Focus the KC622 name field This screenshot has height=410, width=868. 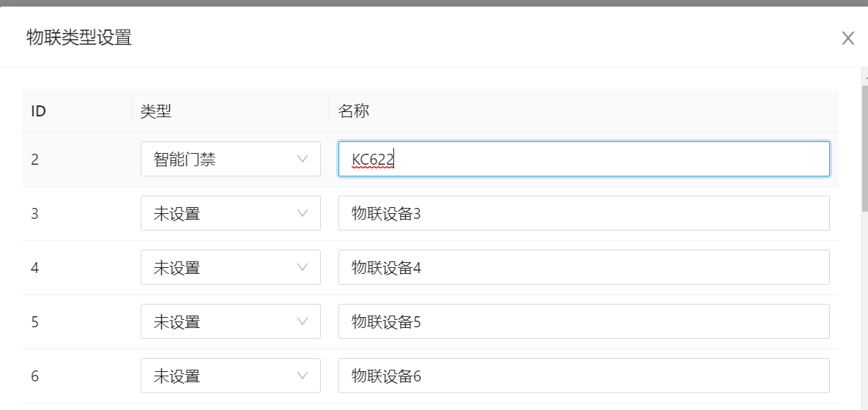[x=583, y=159]
